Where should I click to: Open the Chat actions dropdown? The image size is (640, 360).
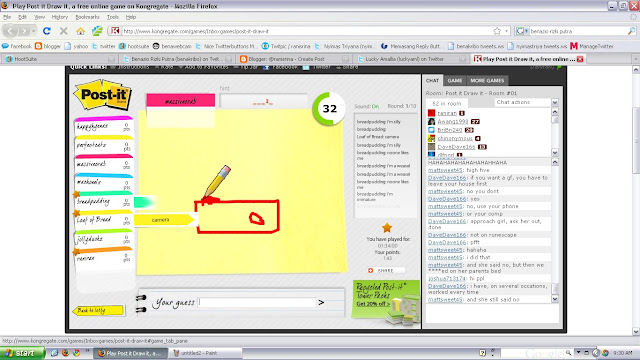click(526, 102)
